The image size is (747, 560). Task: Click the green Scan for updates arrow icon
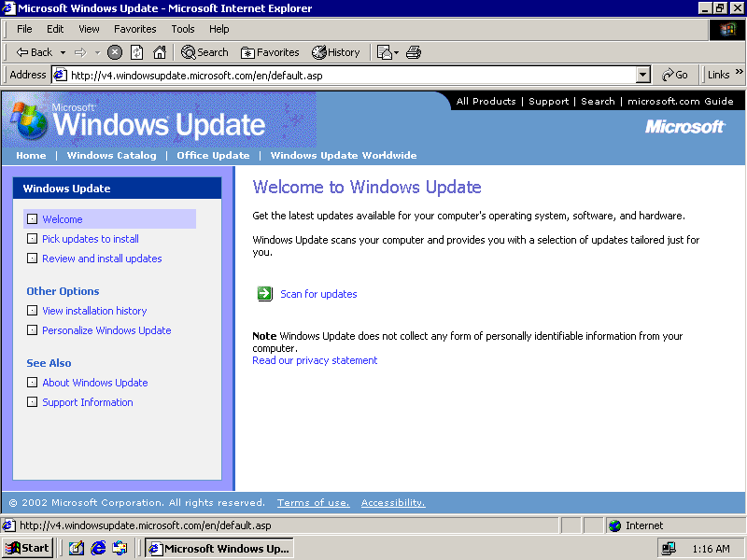point(264,294)
